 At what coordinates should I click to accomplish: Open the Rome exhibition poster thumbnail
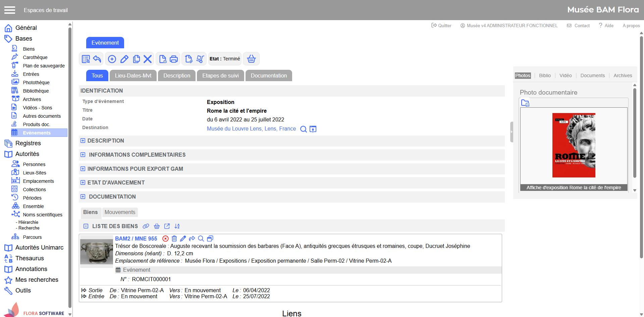[x=574, y=145]
